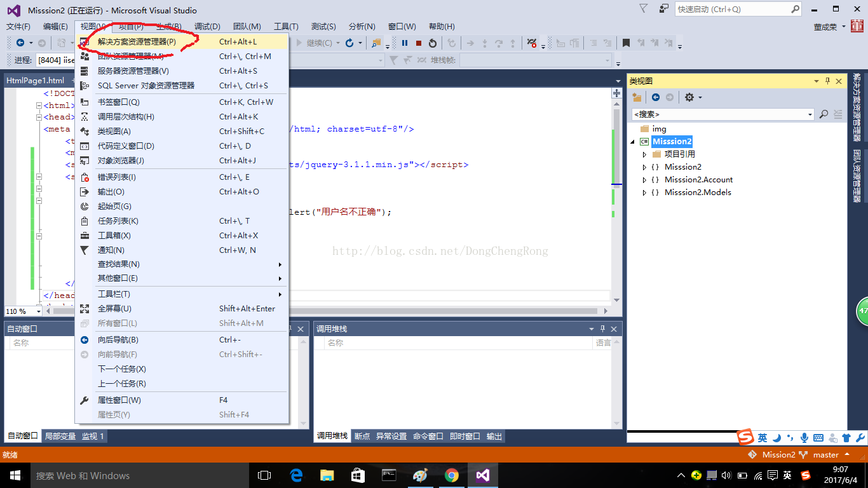Switch to 断点 tab

[x=362, y=436]
